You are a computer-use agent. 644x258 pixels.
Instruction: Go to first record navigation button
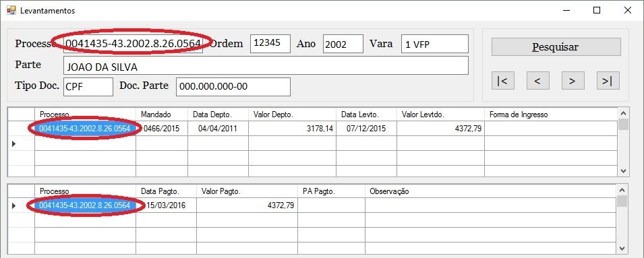(x=502, y=81)
